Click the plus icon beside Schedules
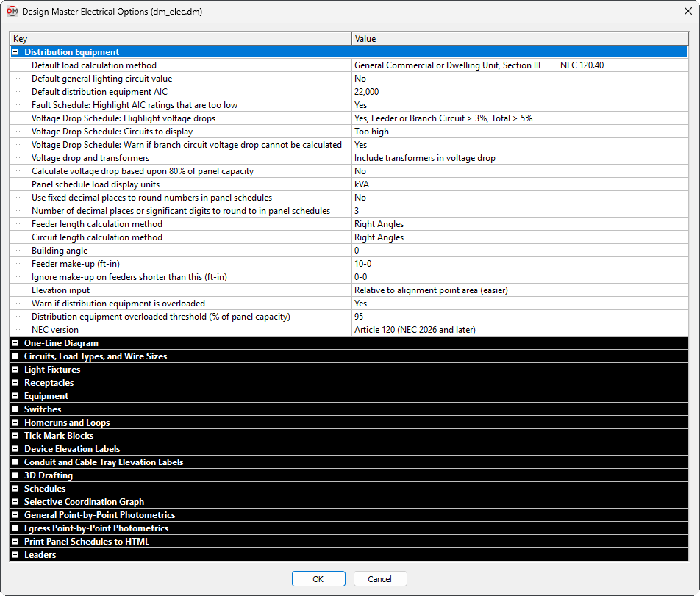700x596 pixels. tap(15, 489)
